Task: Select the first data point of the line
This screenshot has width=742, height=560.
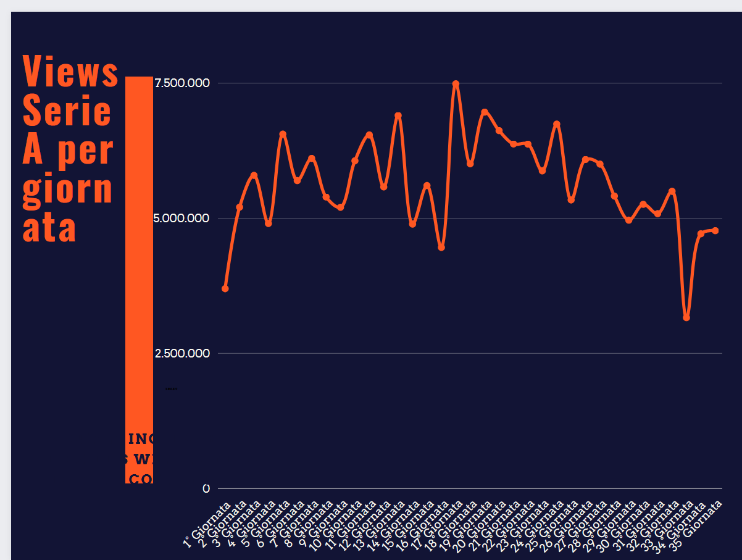Action: pyautogui.click(x=225, y=288)
